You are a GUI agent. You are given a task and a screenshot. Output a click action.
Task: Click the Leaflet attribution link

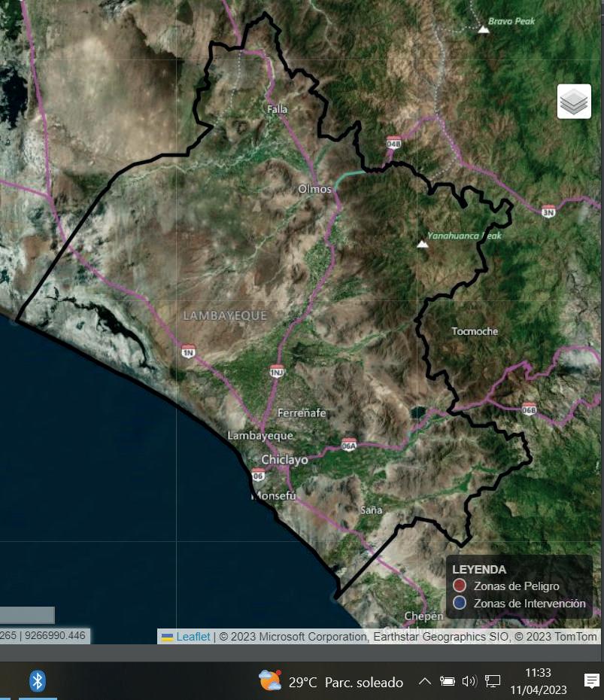click(193, 636)
